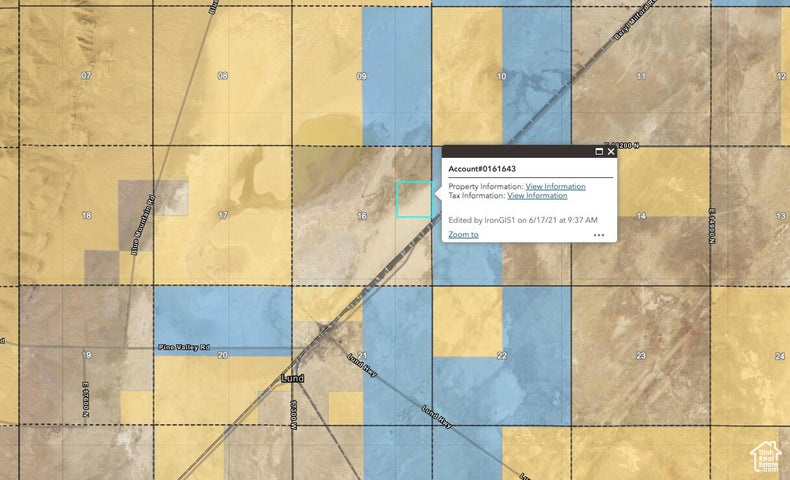Click the section 20 number label
The image size is (790, 480).
click(x=222, y=355)
